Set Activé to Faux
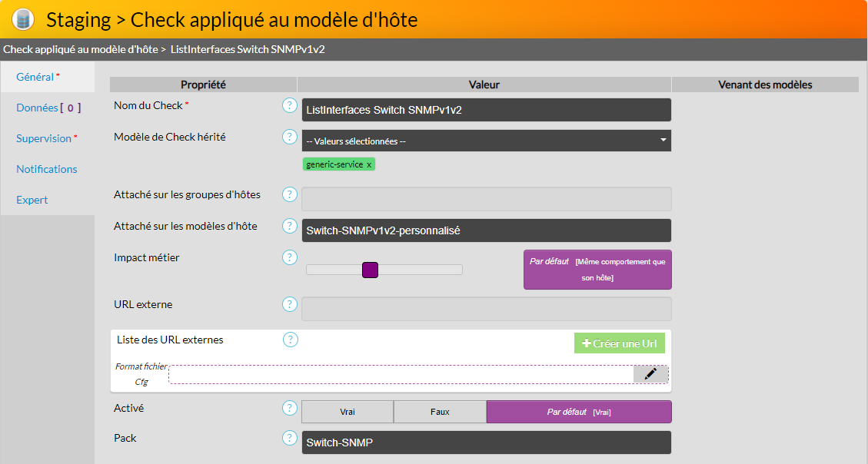The height and width of the screenshot is (464, 868). tap(440, 412)
